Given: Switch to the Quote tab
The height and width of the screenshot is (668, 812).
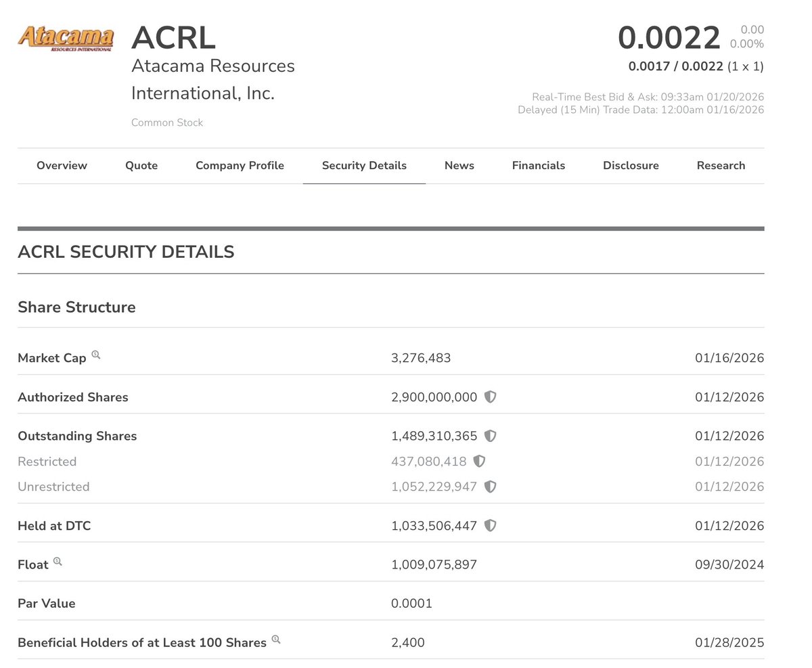Looking at the screenshot, I should 141,166.
